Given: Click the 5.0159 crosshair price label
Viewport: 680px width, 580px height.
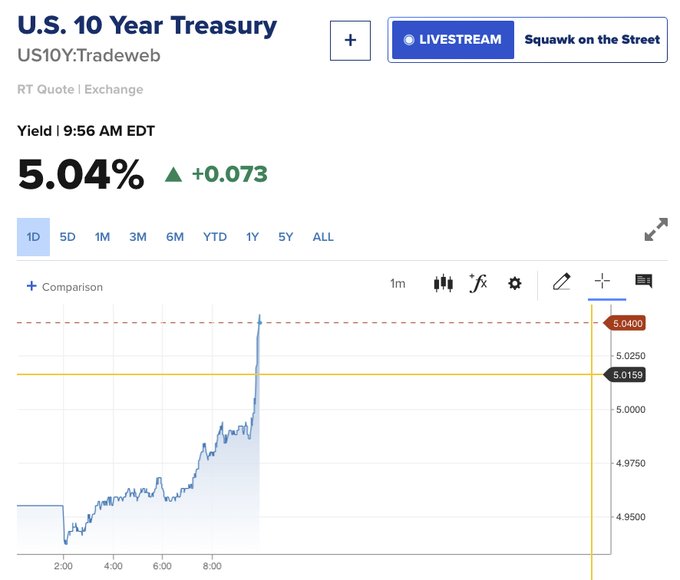Looking at the screenshot, I should 625,375.
